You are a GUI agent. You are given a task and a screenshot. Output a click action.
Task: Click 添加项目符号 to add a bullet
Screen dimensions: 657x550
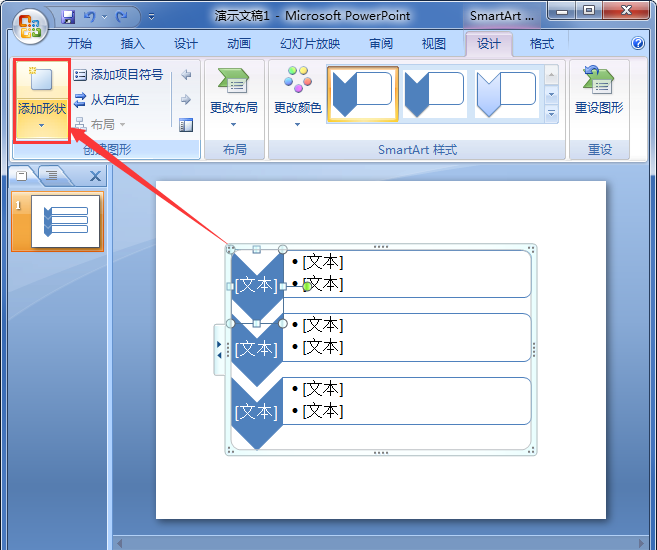pos(118,75)
